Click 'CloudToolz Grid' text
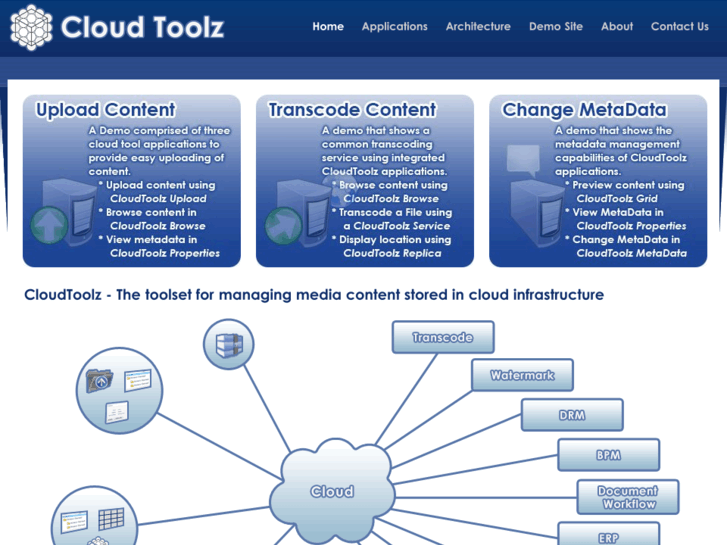 coord(617,199)
